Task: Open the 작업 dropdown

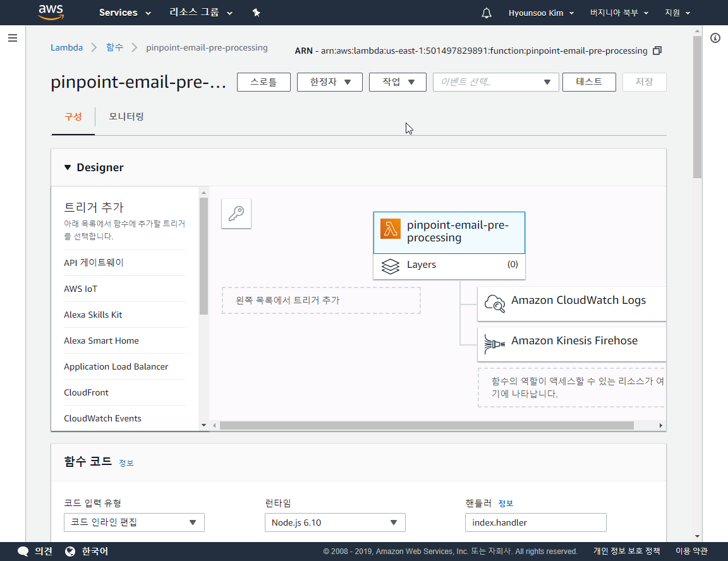Action: tap(397, 82)
